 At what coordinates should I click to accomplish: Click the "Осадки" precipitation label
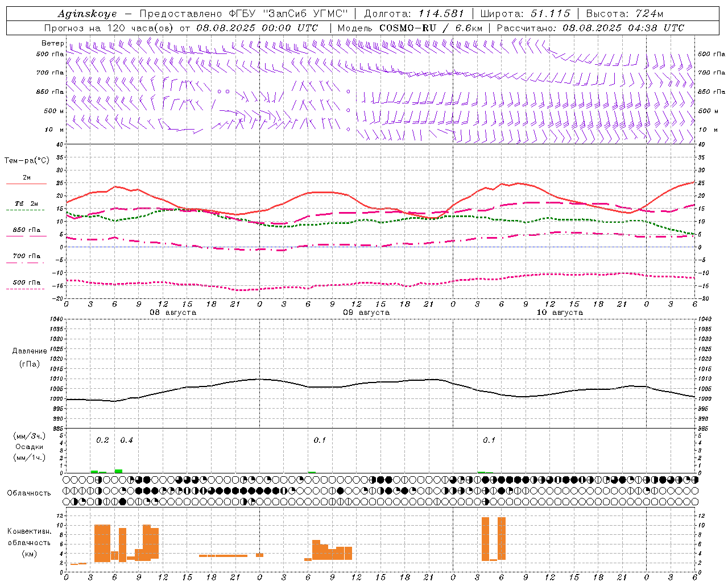pos(30,447)
